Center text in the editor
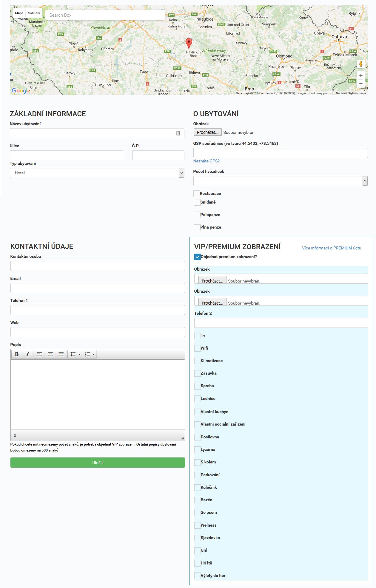This screenshot has height=588, width=376. coord(50,354)
